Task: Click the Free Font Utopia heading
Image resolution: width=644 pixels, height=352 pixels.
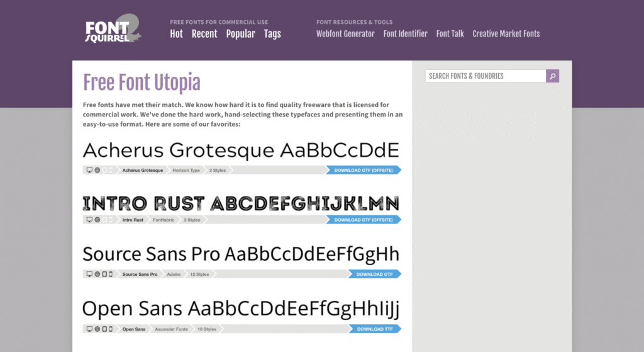Action: coord(142,82)
